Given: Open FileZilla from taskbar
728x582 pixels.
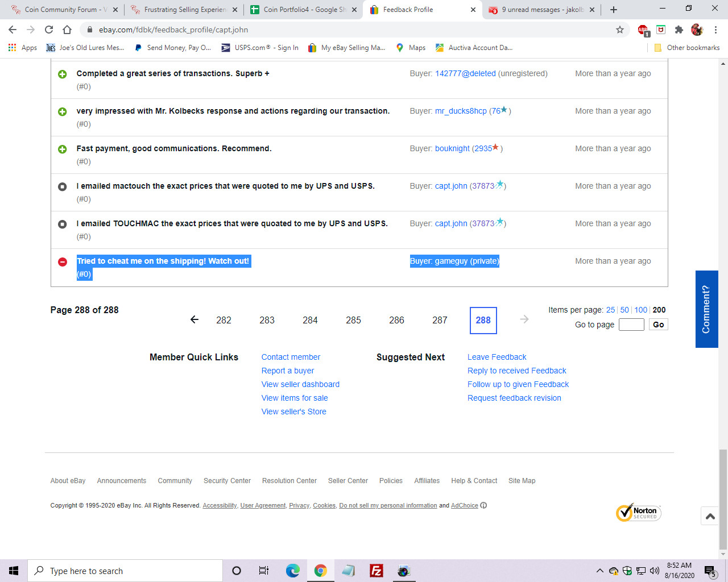Looking at the screenshot, I should 377,571.
